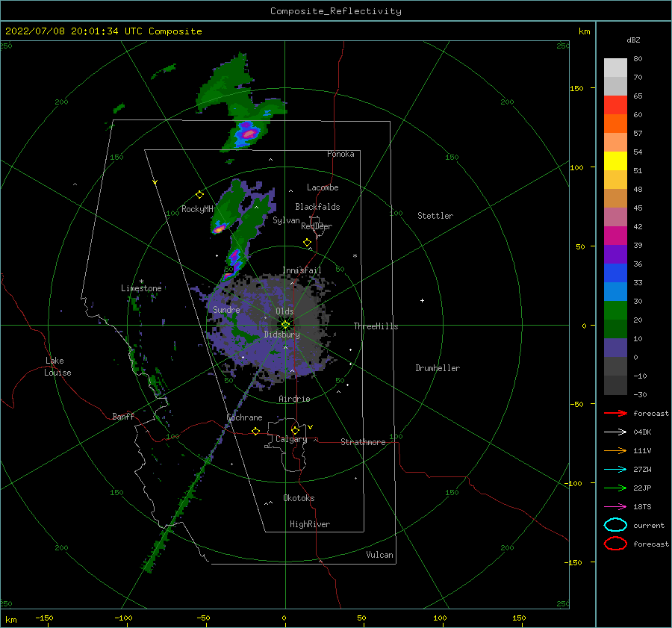This screenshot has width=672, height=628.
Task: Click the asterisk marker above Limestone
Action: coord(141,282)
